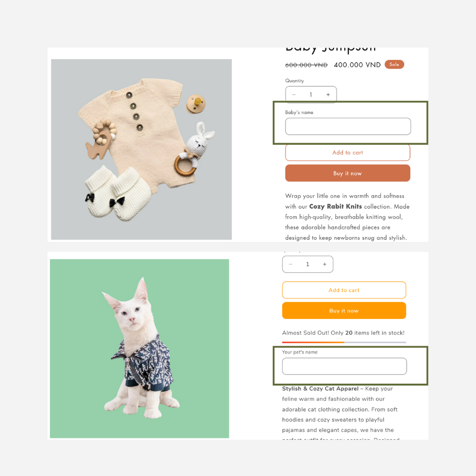Click the stock level progress bar
476x476 pixels.
point(344,342)
